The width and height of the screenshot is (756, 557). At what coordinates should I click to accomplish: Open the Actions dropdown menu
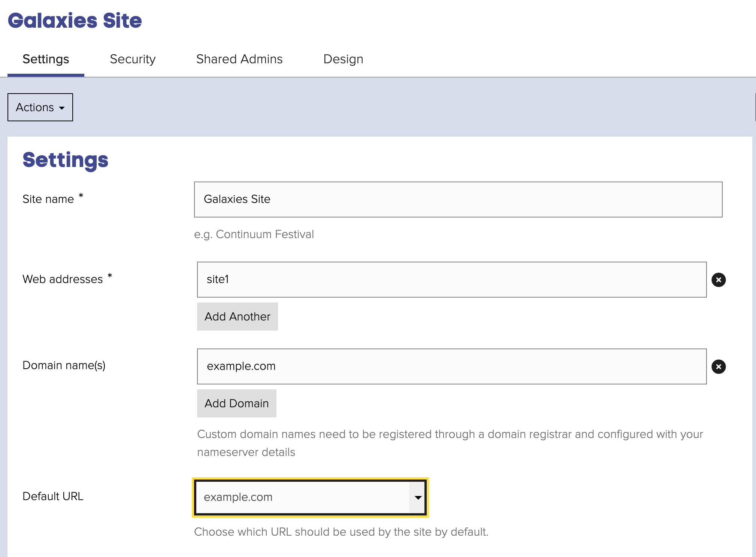(40, 107)
